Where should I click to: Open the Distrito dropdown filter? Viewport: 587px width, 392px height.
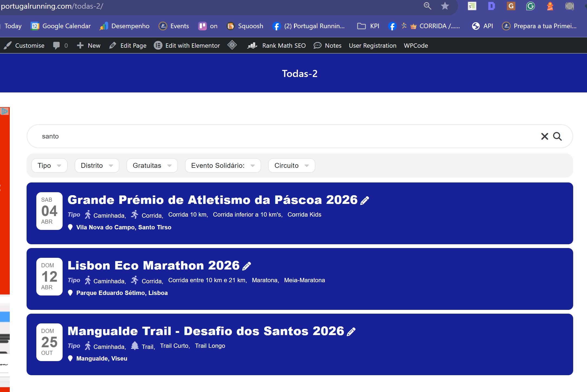pyautogui.click(x=97, y=166)
